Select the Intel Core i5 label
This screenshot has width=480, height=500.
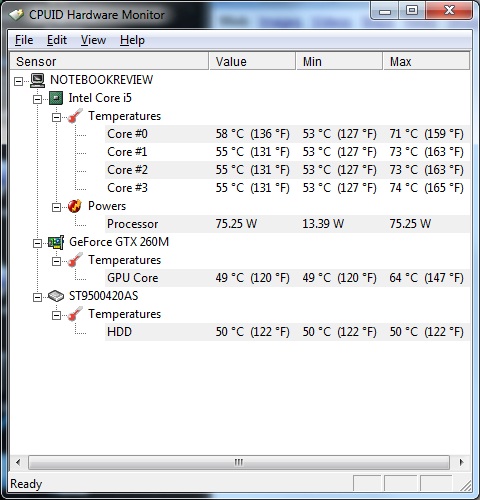[100, 98]
